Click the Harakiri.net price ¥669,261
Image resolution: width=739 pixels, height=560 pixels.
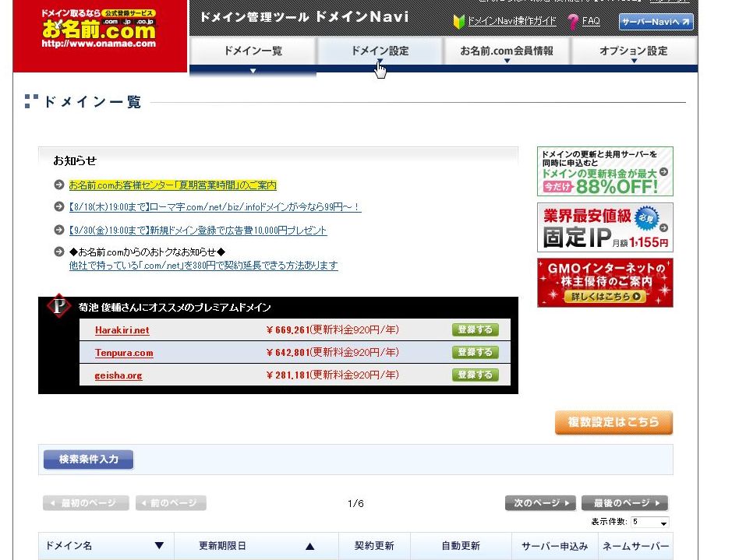(x=288, y=329)
